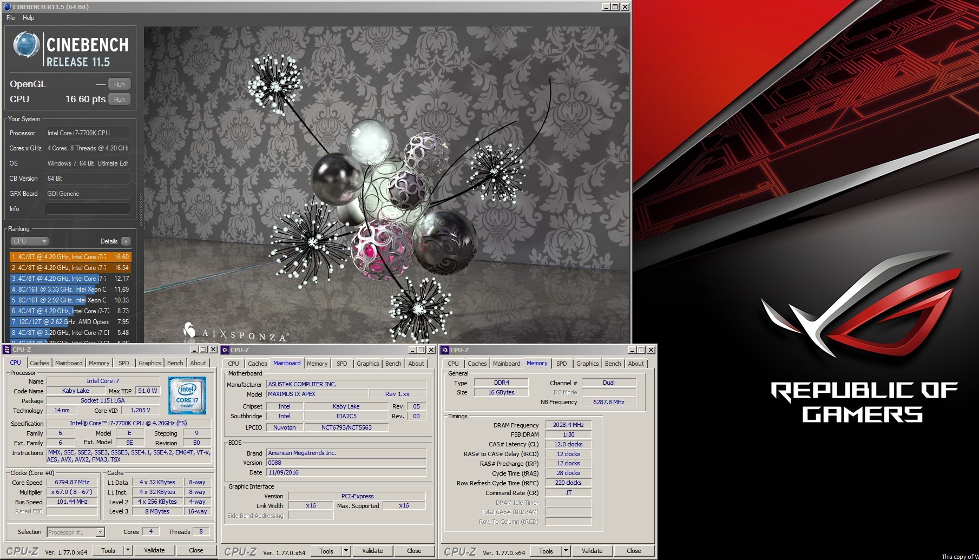The height and width of the screenshot is (560, 979).
Task: Select ranking entry 5 Xeon 10.33
Action: tap(70, 300)
